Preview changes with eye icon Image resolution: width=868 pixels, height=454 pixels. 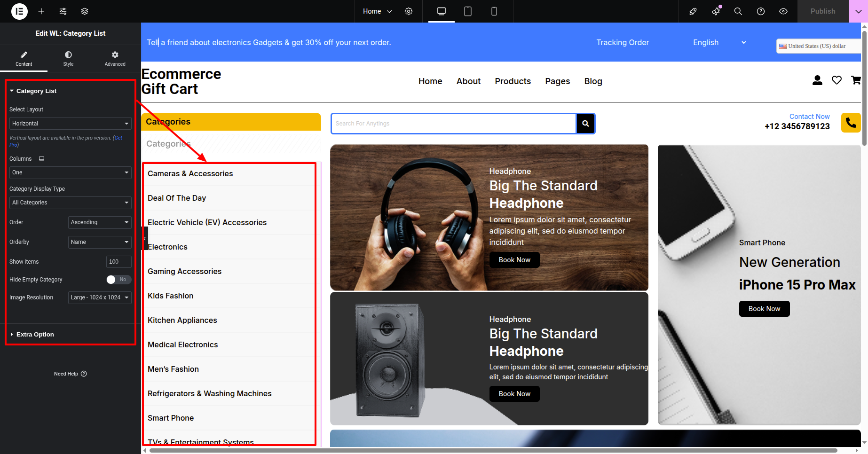(x=783, y=11)
